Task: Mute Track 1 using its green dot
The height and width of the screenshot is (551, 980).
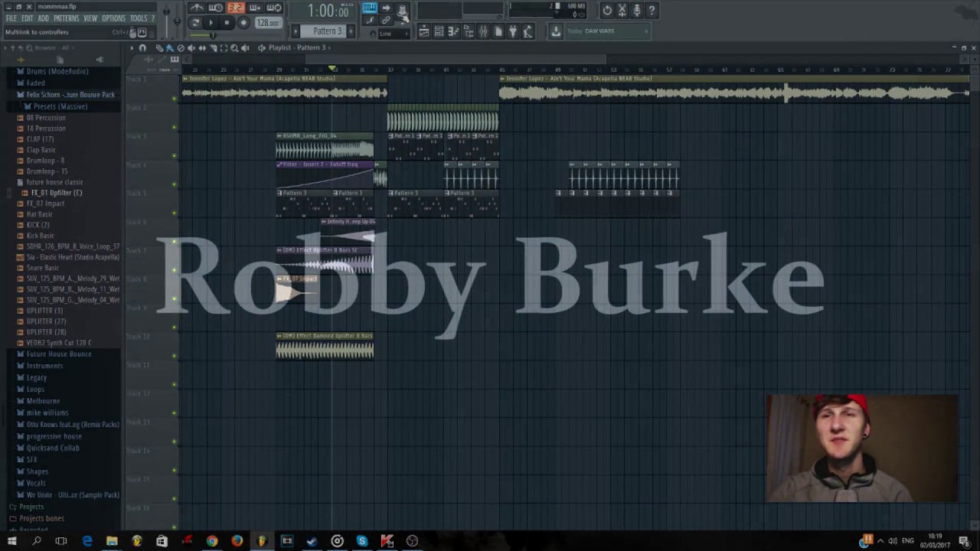Action: tap(175, 97)
